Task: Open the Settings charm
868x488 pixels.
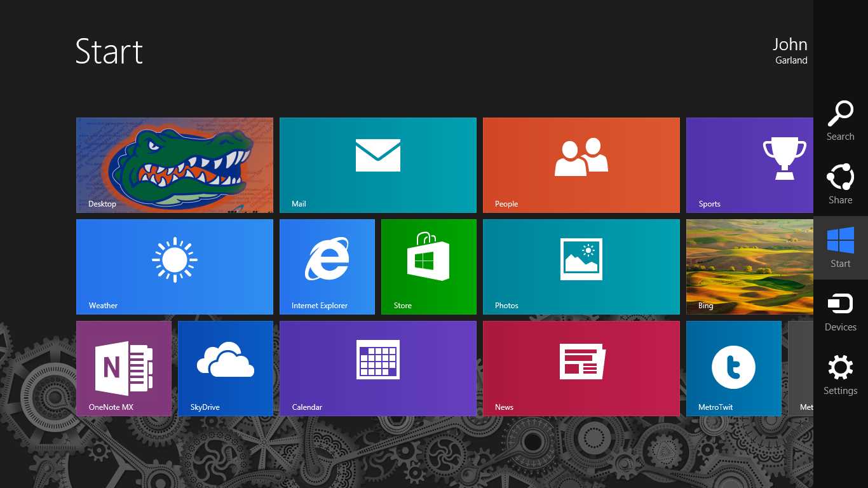Action: pos(840,374)
